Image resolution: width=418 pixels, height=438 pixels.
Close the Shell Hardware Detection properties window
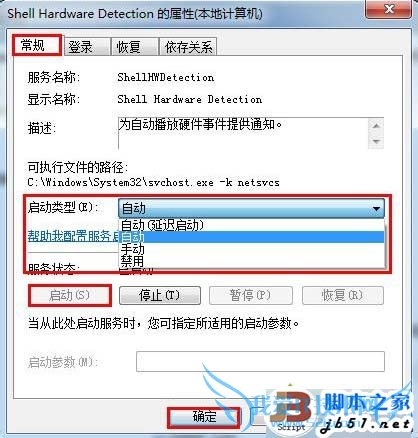click(388, 9)
